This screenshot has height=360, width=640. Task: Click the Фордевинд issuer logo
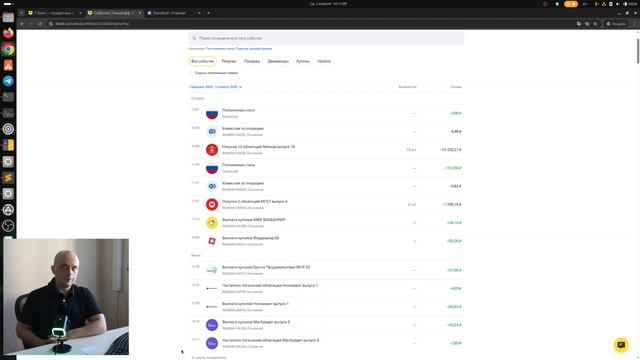pyautogui.click(x=212, y=241)
